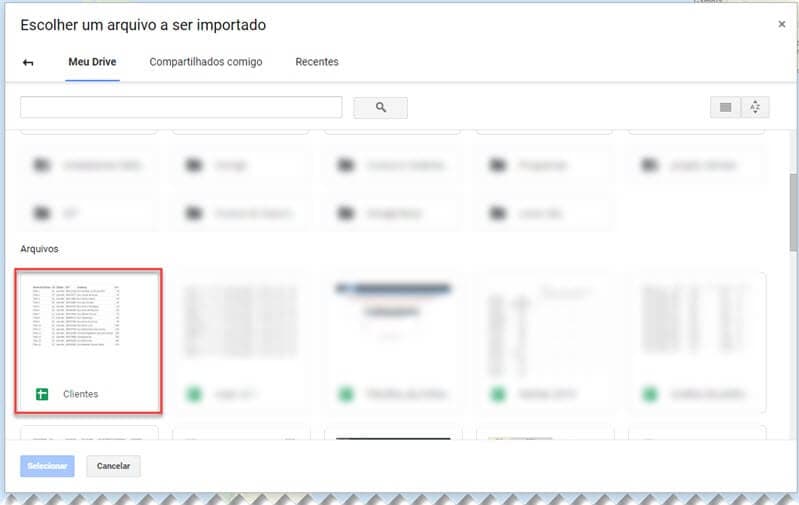Open the Recentes tab
799x505 pixels.
pyautogui.click(x=317, y=62)
